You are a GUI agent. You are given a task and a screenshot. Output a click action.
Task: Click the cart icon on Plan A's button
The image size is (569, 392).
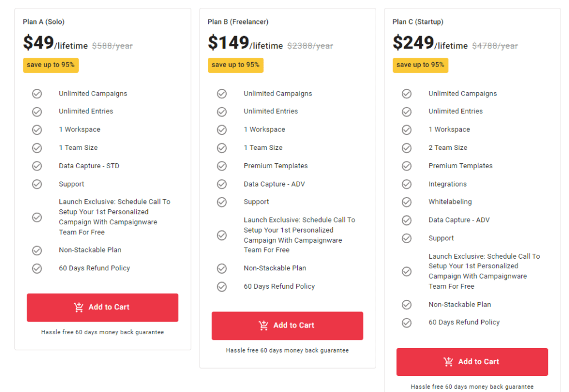[77, 307]
